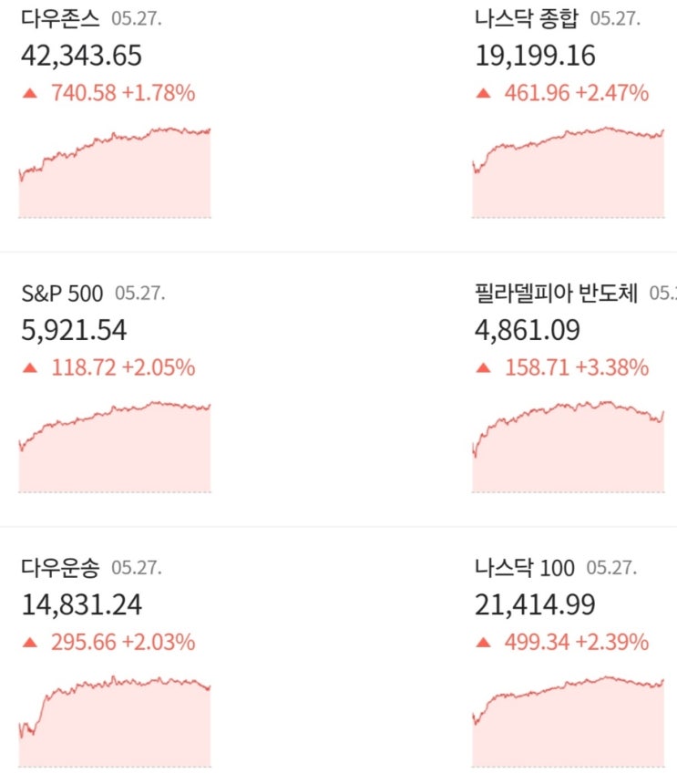The image size is (677, 784).
Task: View the 다우존스 intraday chart
Action: (115, 173)
